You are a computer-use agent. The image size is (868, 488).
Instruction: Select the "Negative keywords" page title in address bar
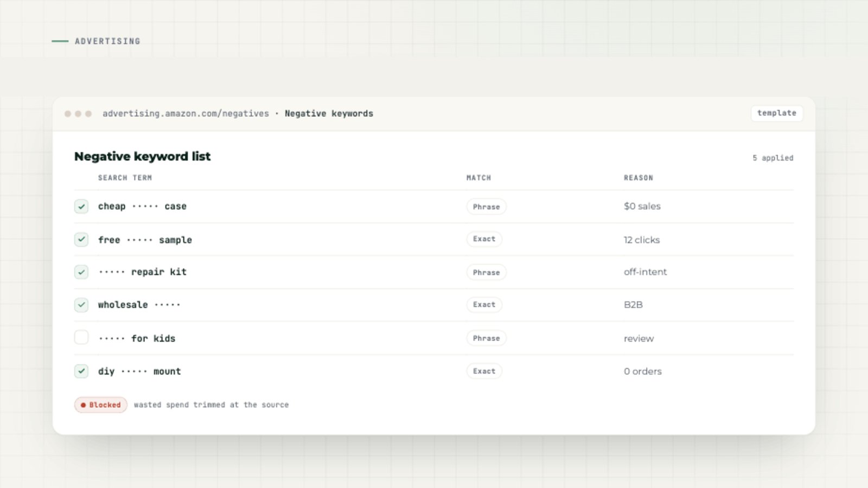pos(329,113)
